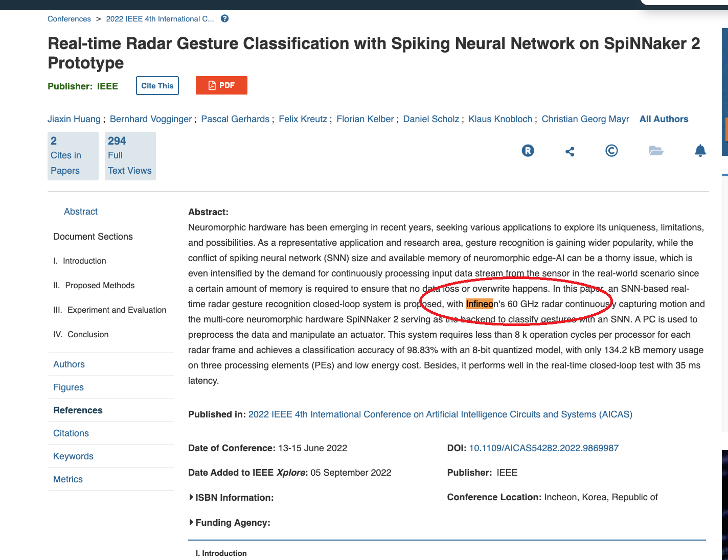
Task: Switch to the References section
Action: 78,410
